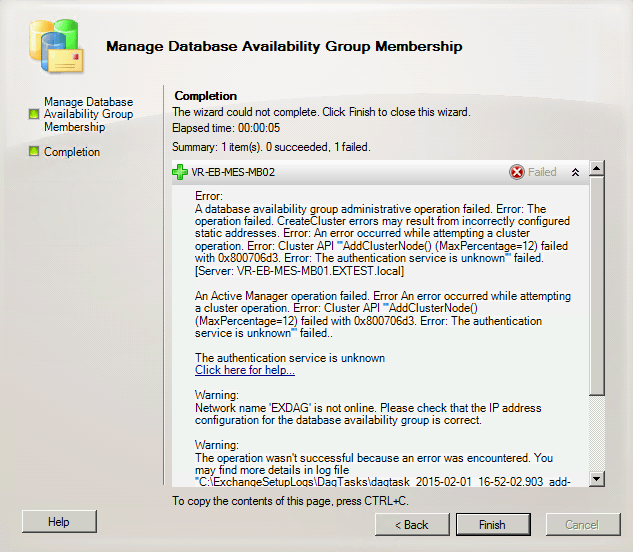Click 'The authentication service is unknown' line
The width and height of the screenshot is (633, 552).
coord(290,358)
